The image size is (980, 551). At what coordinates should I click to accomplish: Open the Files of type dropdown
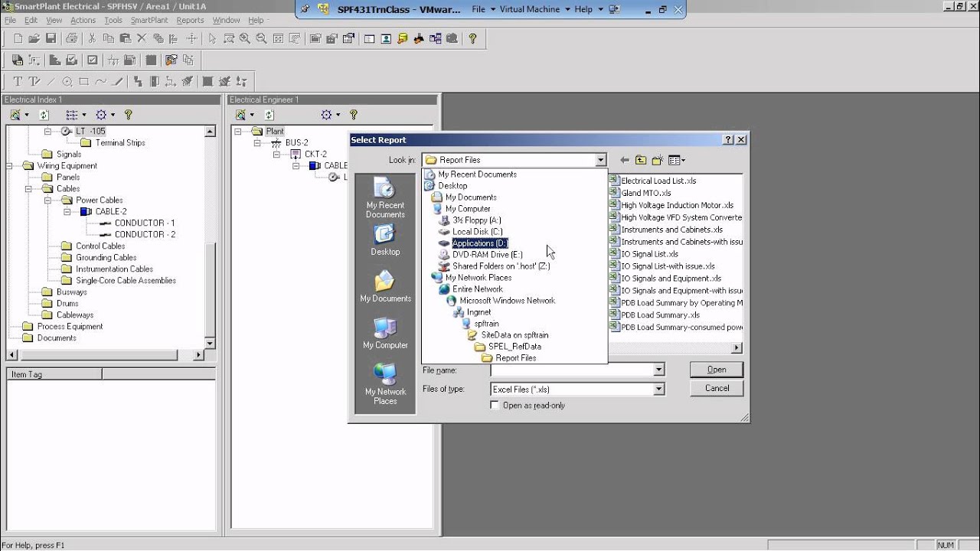click(x=658, y=389)
